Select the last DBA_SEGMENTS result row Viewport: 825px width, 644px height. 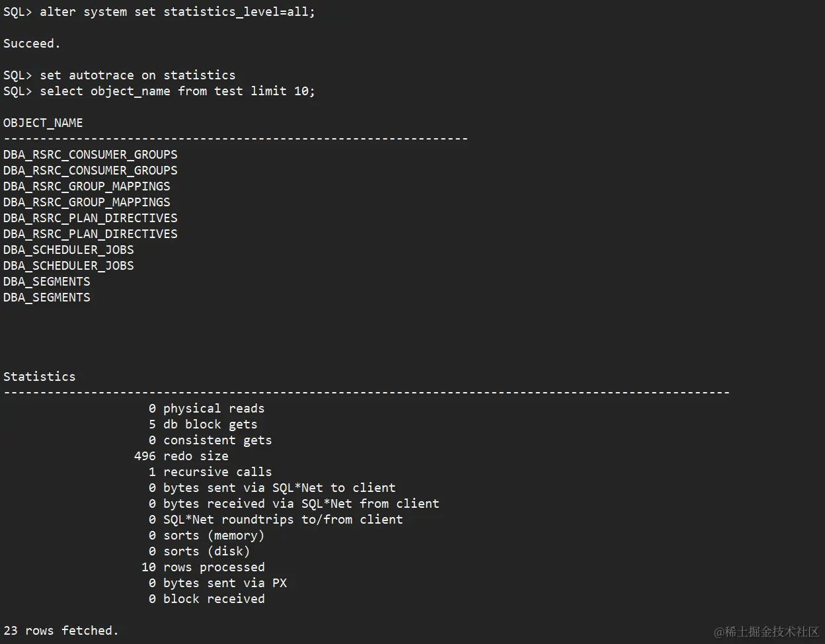coord(47,298)
